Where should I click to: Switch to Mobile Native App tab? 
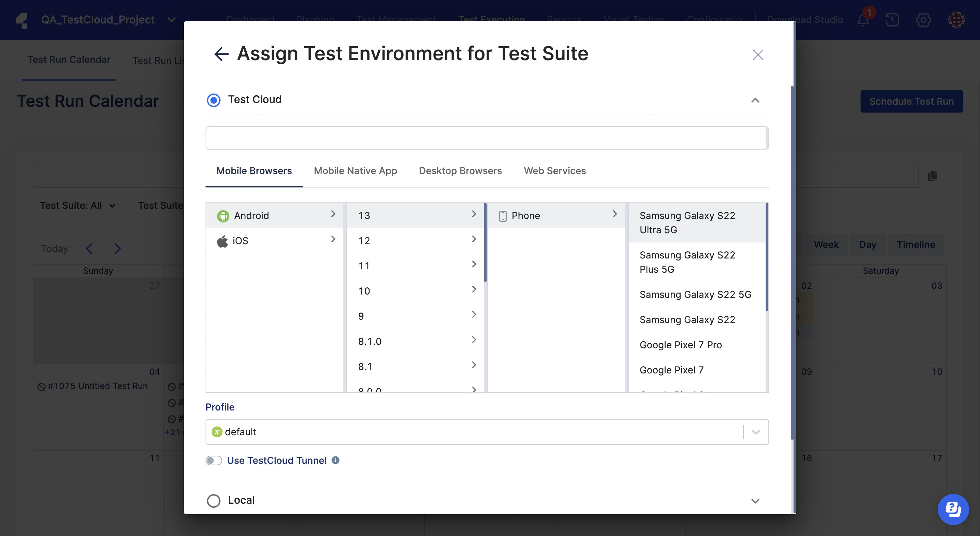click(x=355, y=171)
